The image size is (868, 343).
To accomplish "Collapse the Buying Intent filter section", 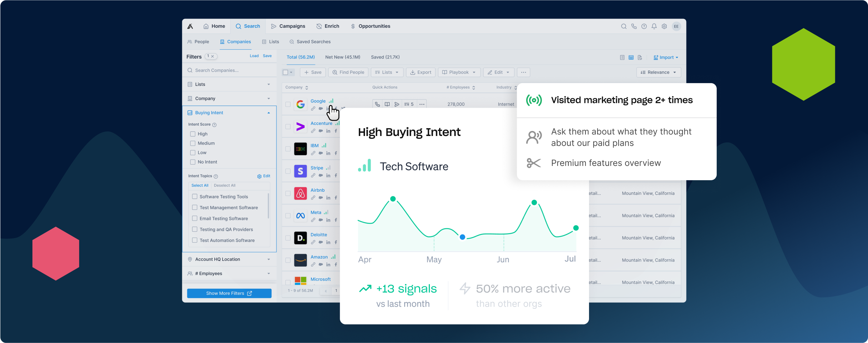I will click(x=269, y=113).
